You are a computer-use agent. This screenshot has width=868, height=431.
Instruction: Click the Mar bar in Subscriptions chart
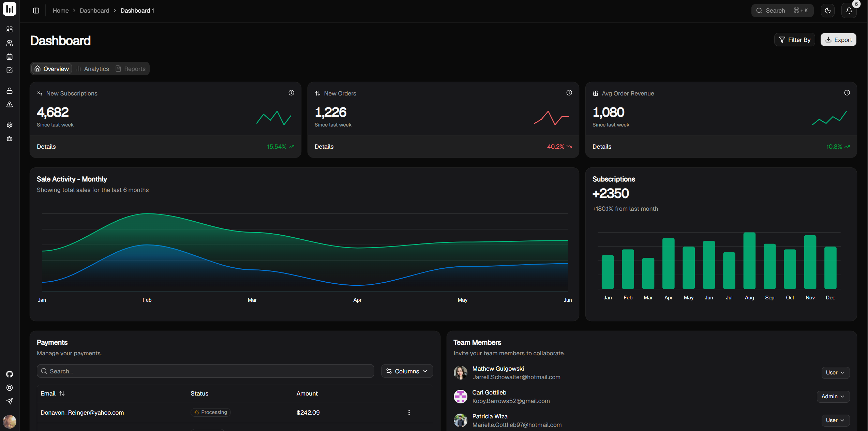click(648, 273)
